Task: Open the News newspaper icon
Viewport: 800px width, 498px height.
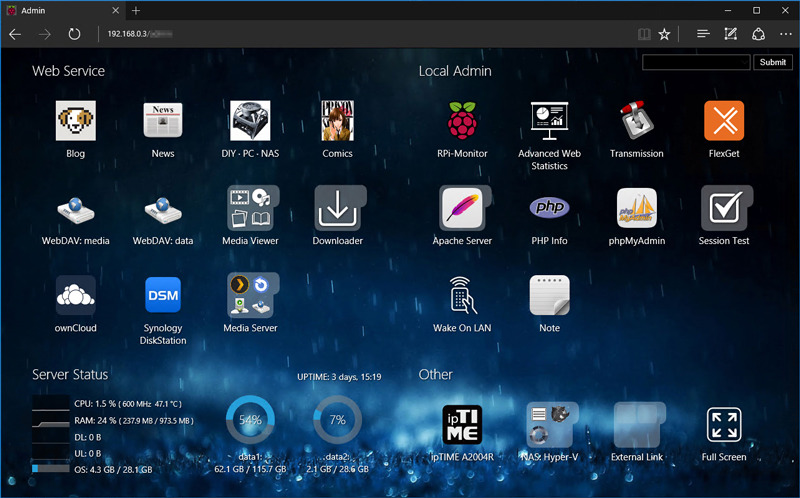Action: point(163,120)
